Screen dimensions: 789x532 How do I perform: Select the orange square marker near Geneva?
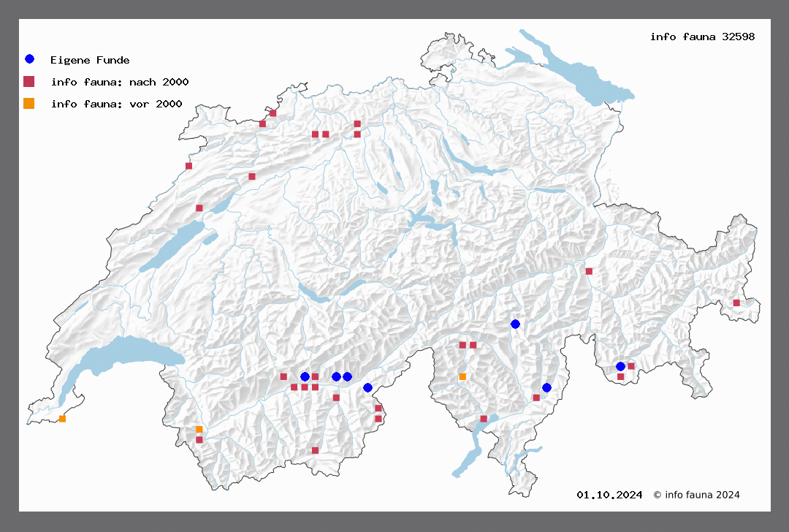(62, 419)
